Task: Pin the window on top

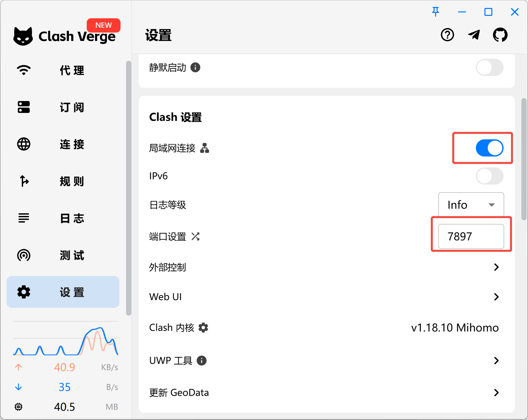Action: [436, 12]
